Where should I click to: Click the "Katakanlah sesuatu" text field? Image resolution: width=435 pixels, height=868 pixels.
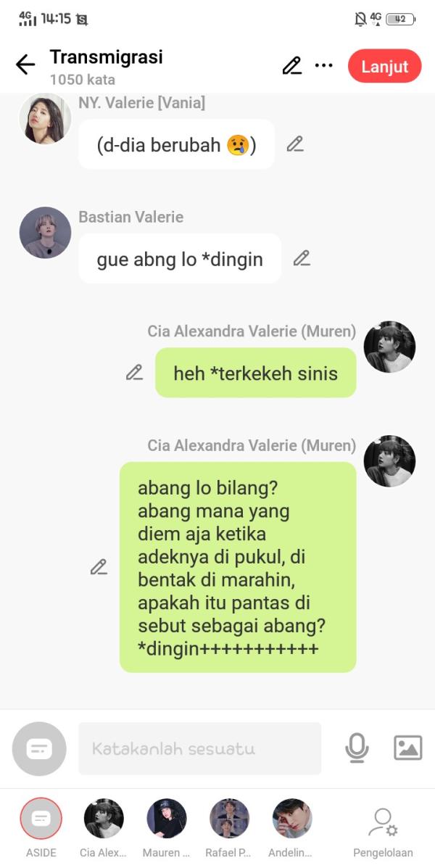[x=200, y=748]
